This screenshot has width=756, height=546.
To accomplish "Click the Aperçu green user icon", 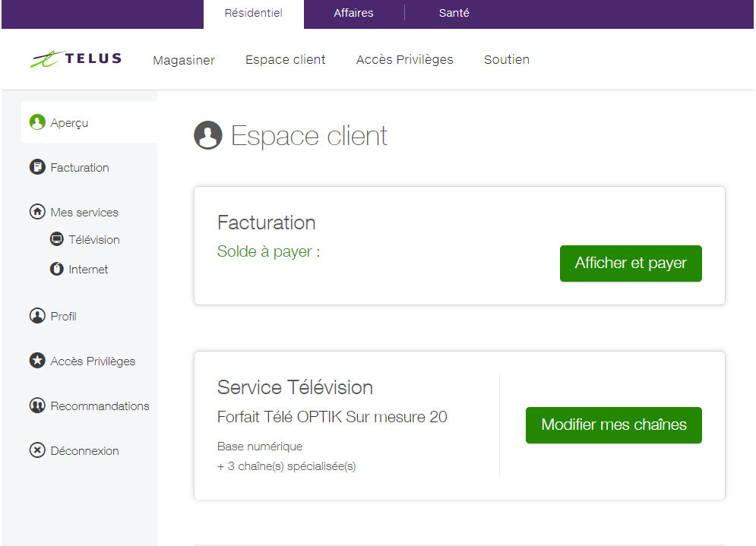I will [37, 122].
